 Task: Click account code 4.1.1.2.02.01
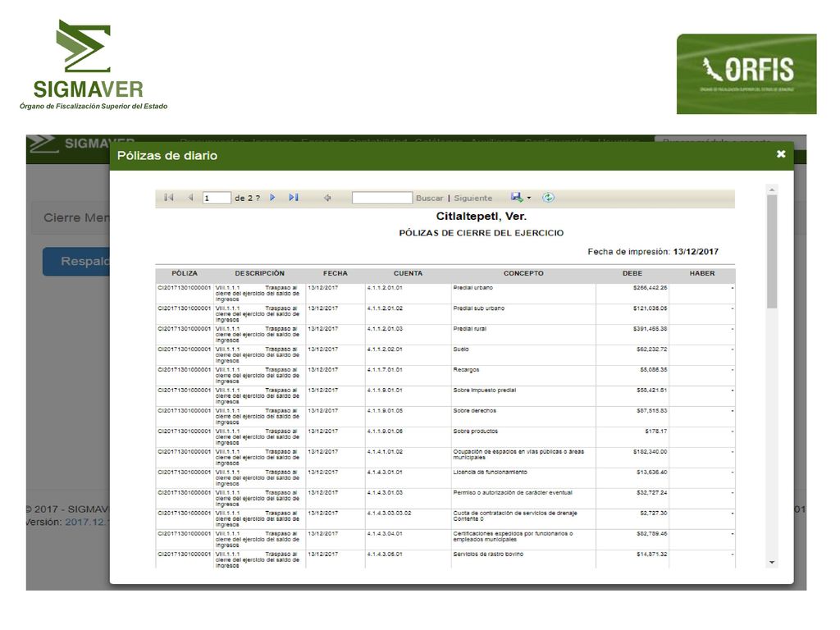click(x=385, y=349)
